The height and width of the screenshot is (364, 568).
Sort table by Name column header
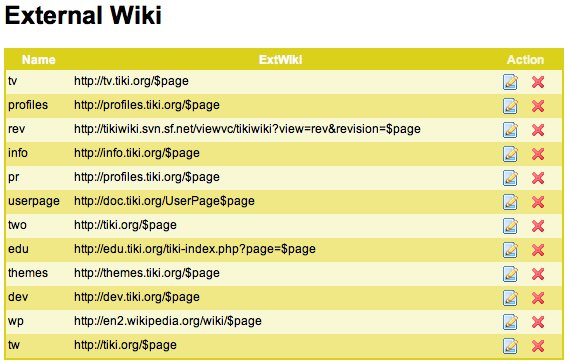[x=38, y=60]
